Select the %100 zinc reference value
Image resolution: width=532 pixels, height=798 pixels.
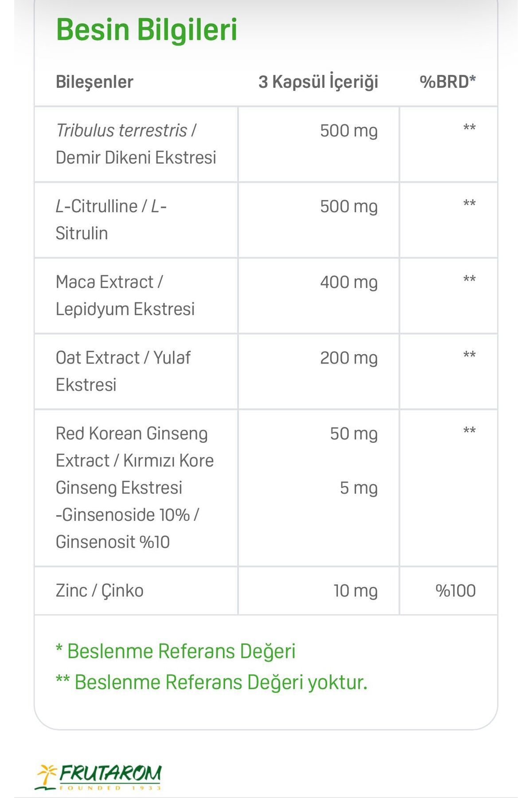pos(456,591)
